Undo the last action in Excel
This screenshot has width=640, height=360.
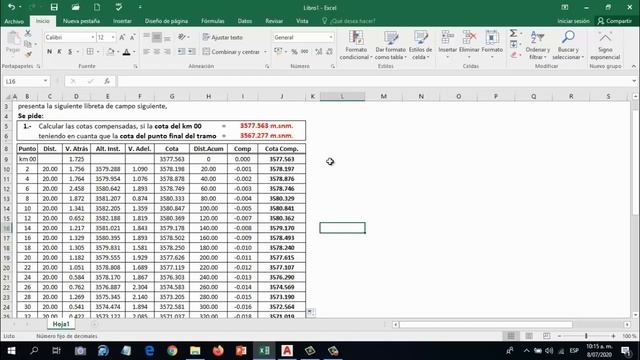(x=11, y=7)
